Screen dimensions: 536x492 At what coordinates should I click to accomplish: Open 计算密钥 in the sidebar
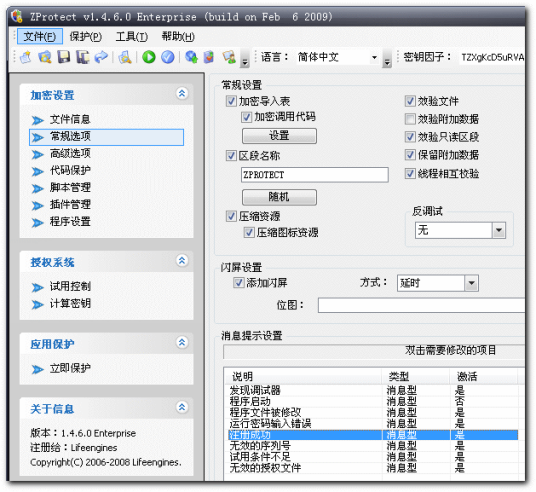[70, 304]
